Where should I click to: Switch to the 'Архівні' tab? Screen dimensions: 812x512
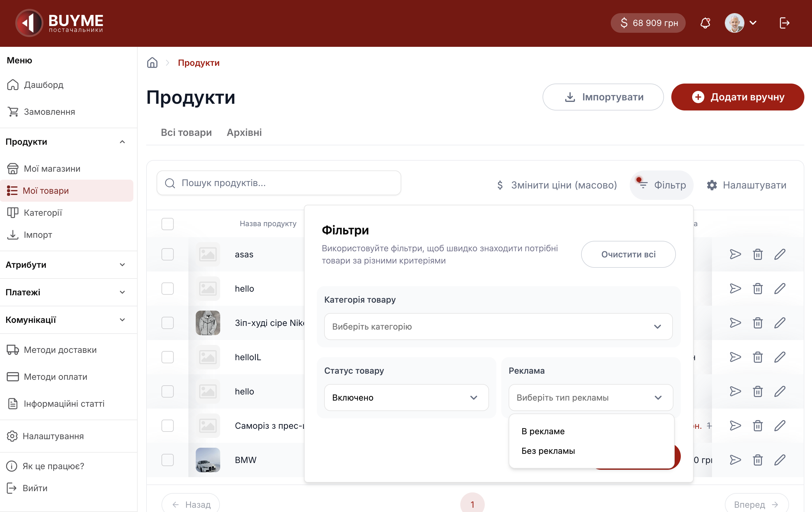point(244,132)
